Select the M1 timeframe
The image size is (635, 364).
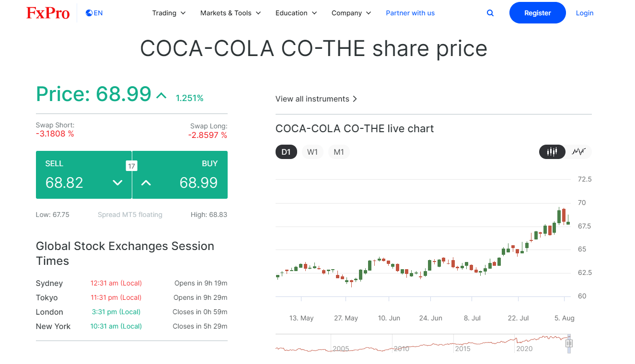coord(339,152)
